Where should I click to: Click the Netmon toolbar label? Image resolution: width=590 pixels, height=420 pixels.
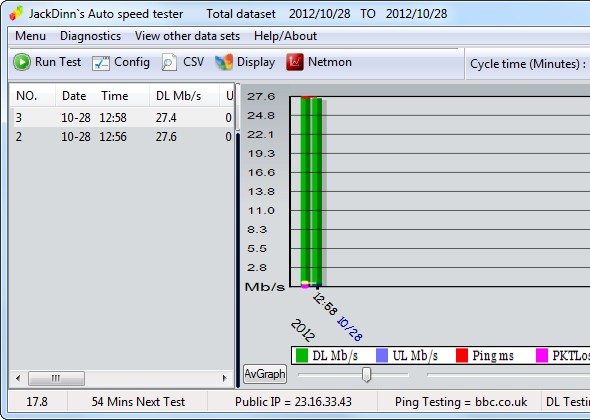click(330, 62)
